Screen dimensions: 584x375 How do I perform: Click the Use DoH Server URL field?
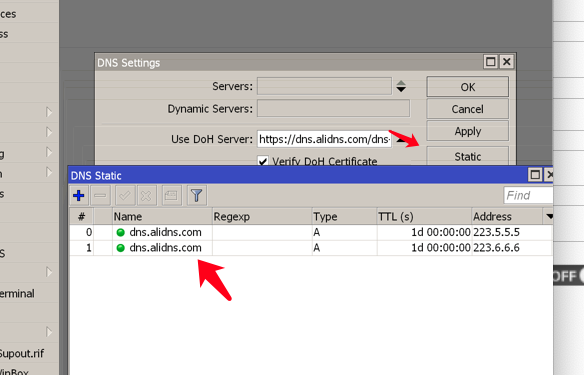(x=324, y=139)
